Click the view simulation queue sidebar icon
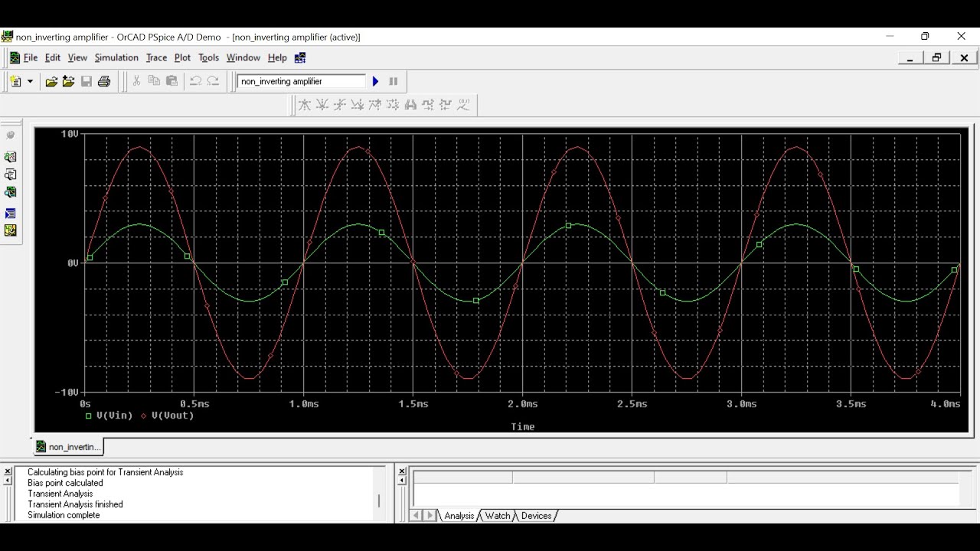Image resolution: width=980 pixels, height=551 pixels. click(x=11, y=192)
